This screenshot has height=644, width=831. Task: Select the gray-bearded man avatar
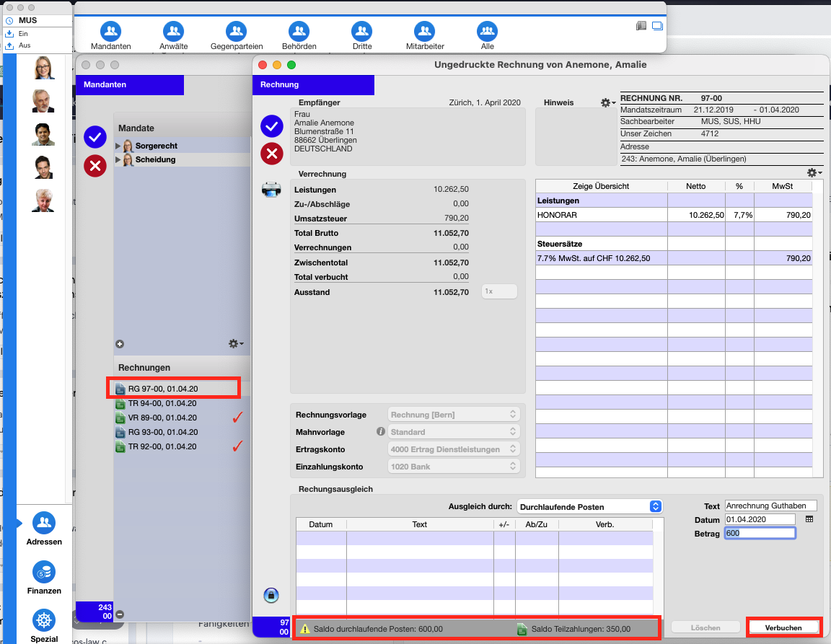[x=43, y=101]
